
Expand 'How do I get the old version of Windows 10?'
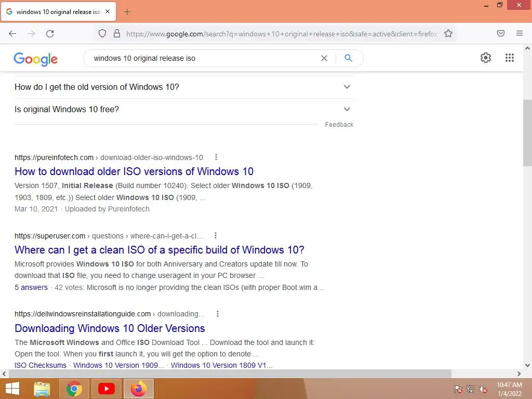pos(184,87)
